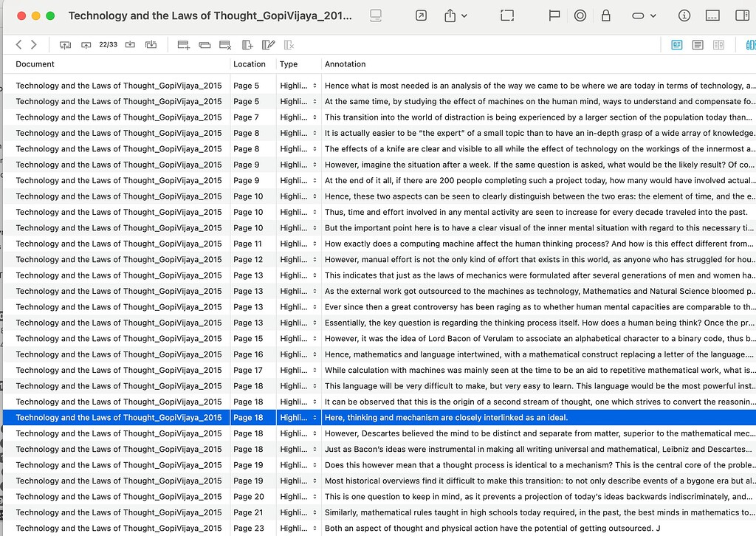Select the rectangular selection tool icon
This screenshot has width=756, height=536.
507,15
